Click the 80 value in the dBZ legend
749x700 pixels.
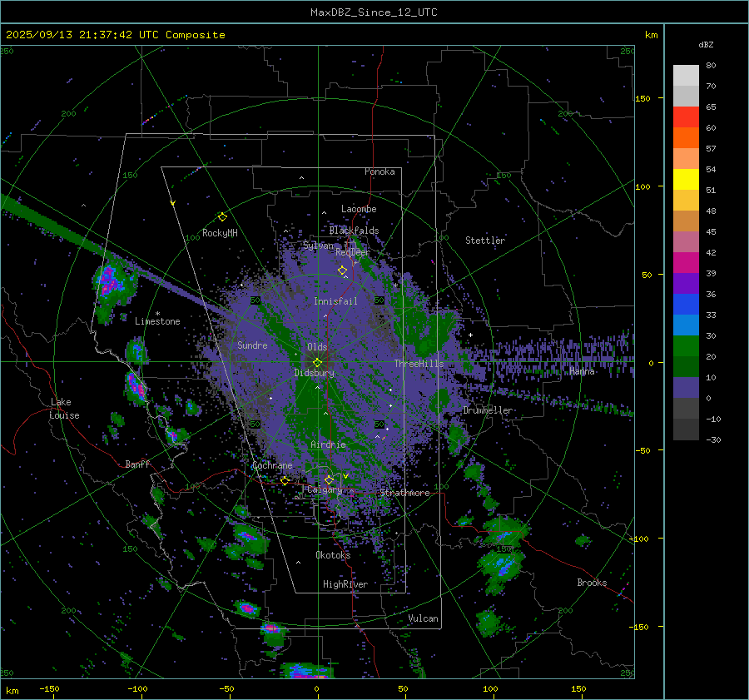(x=711, y=66)
